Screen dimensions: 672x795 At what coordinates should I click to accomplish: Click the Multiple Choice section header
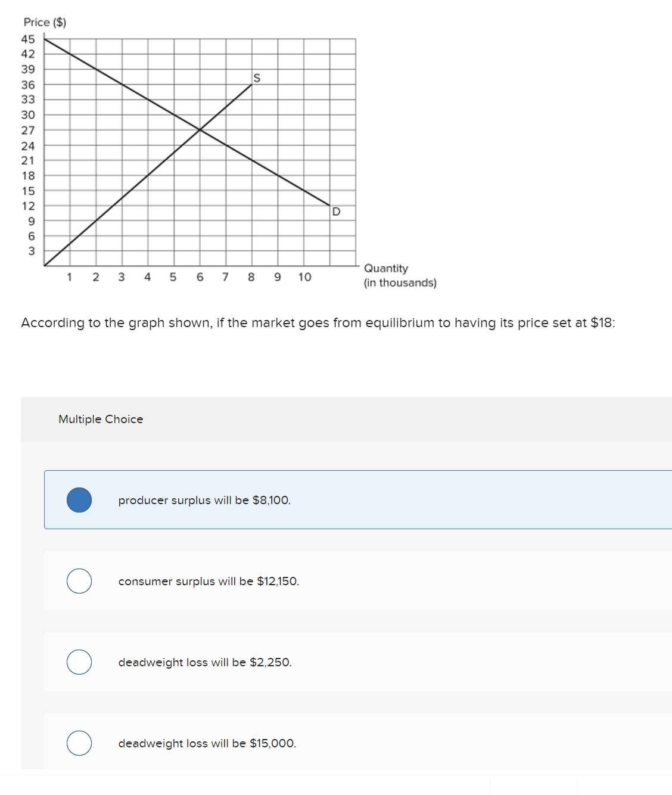pos(101,419)
